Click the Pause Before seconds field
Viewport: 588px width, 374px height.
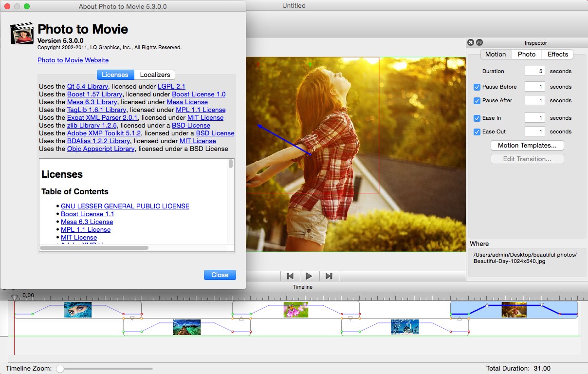pyautogui.click(x=534, y=87)
